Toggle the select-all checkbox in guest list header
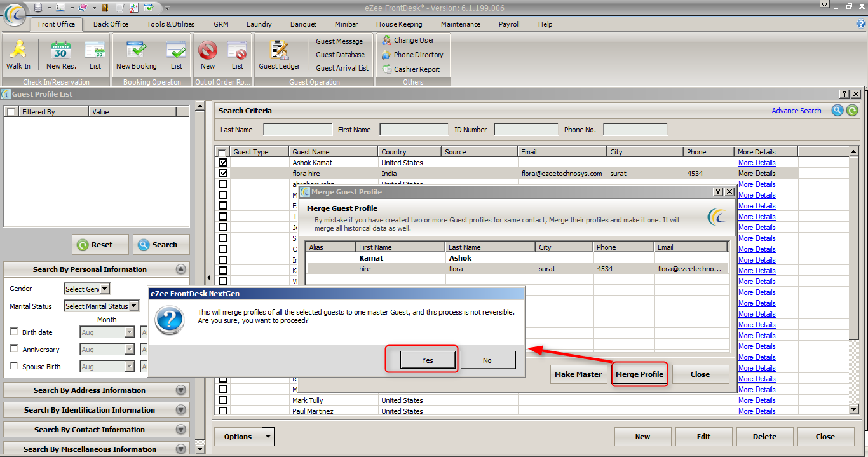This screenshot has width=868, height=457. 222,153
